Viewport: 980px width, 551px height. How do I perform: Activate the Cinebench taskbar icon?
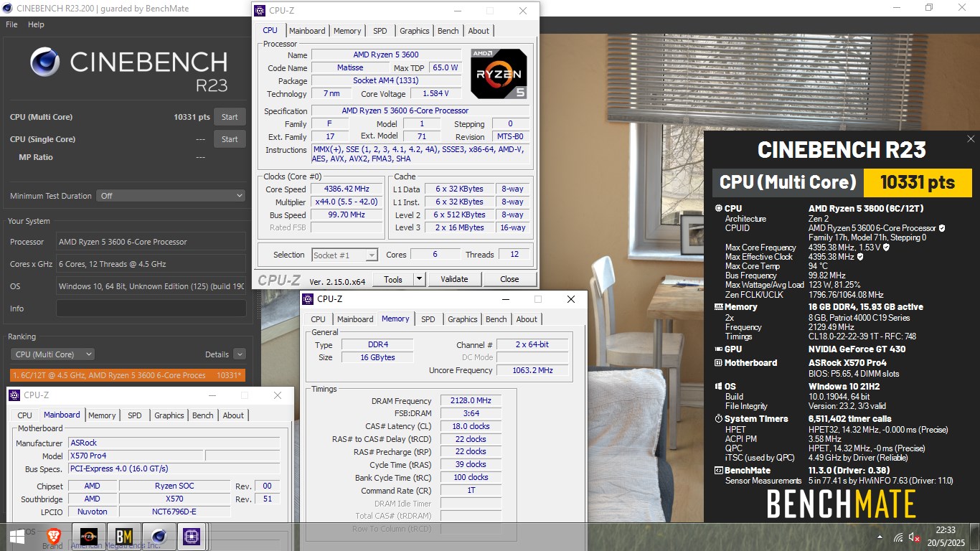159,536
